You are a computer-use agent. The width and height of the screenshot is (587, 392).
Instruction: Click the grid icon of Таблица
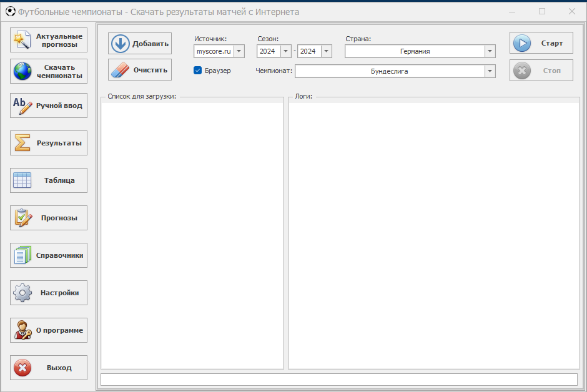(x=22, y=180)
